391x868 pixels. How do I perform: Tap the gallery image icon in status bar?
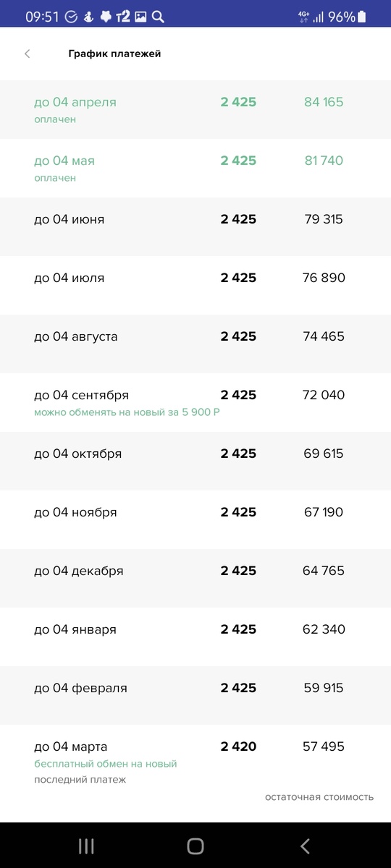pyautogui.click(x=140, y=17)
